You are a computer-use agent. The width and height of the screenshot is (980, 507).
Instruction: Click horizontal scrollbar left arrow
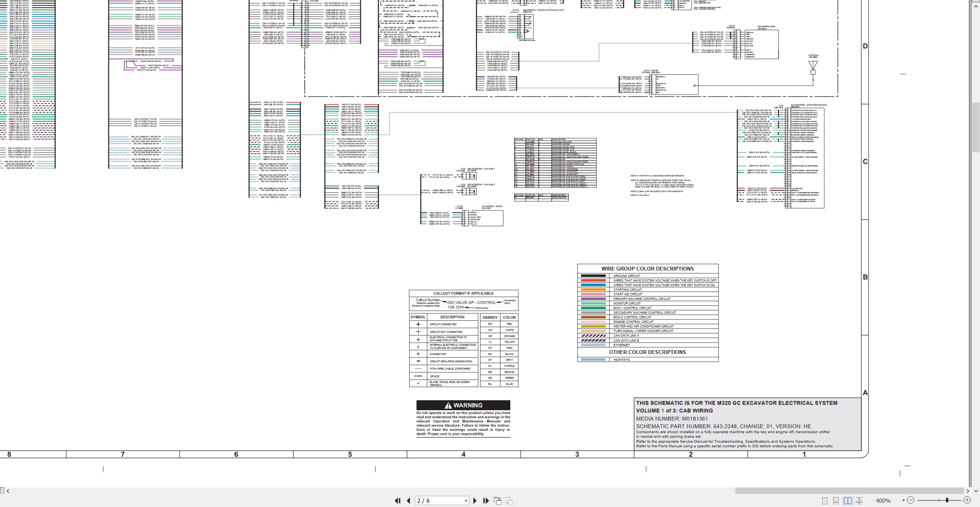[8, 491]
